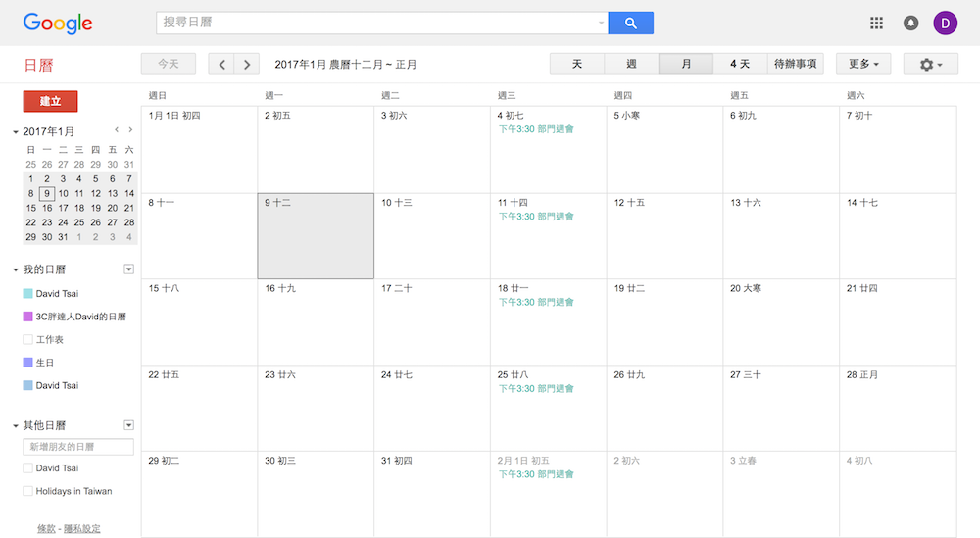
Task: Open the 更多 dropdown menu
Action: (862, 65)
